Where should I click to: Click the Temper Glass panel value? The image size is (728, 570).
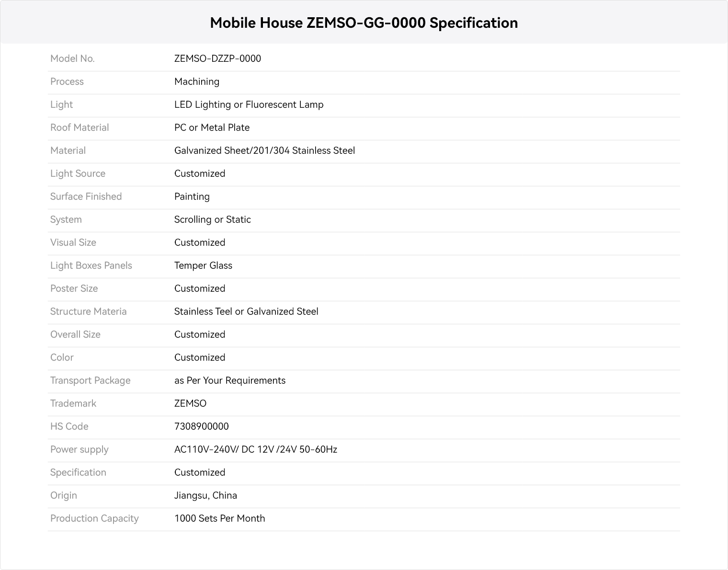click(203, 265)
